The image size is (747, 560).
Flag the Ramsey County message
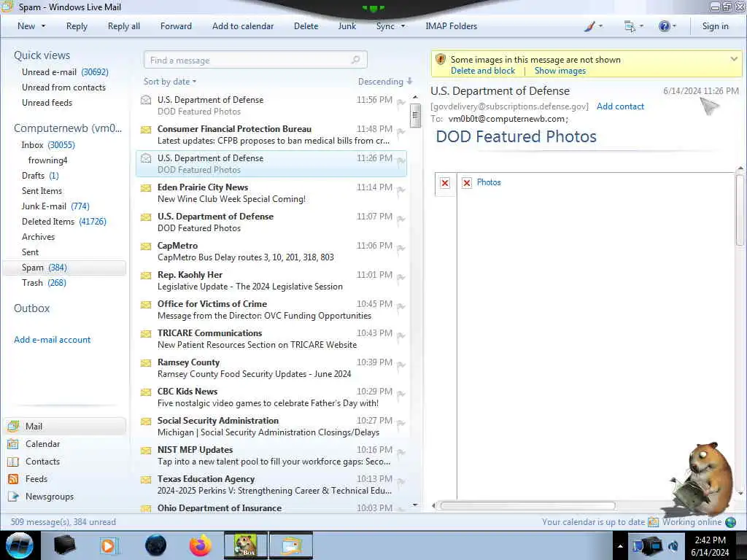pyautogui.click(x=400, y=365)
